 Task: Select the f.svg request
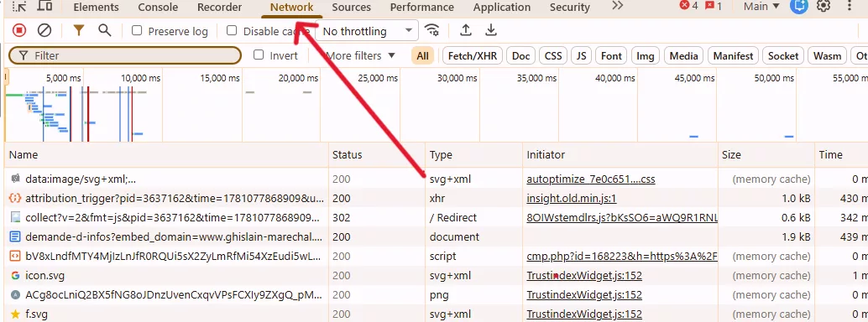(x=437, y=314)
